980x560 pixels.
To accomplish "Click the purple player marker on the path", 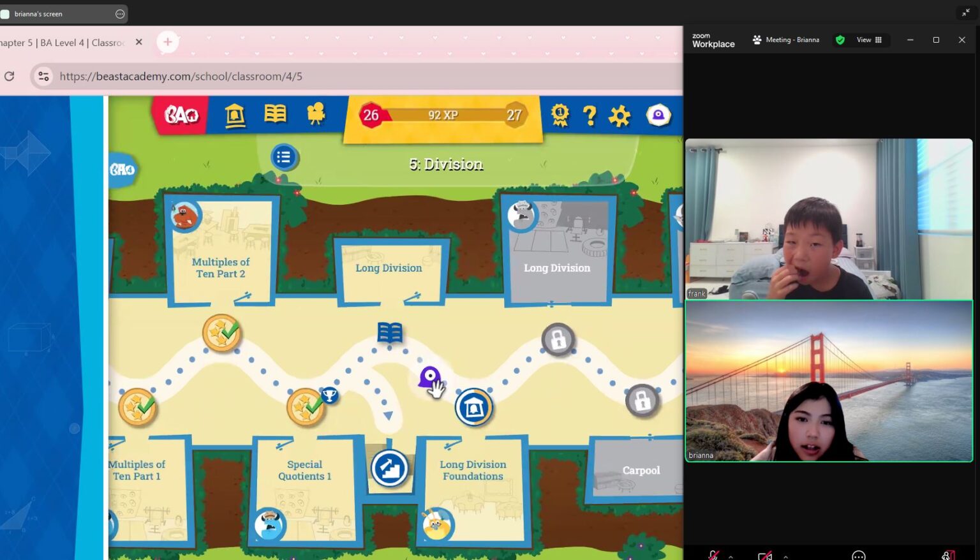I will pyautogui.click(x=429, y=376).
